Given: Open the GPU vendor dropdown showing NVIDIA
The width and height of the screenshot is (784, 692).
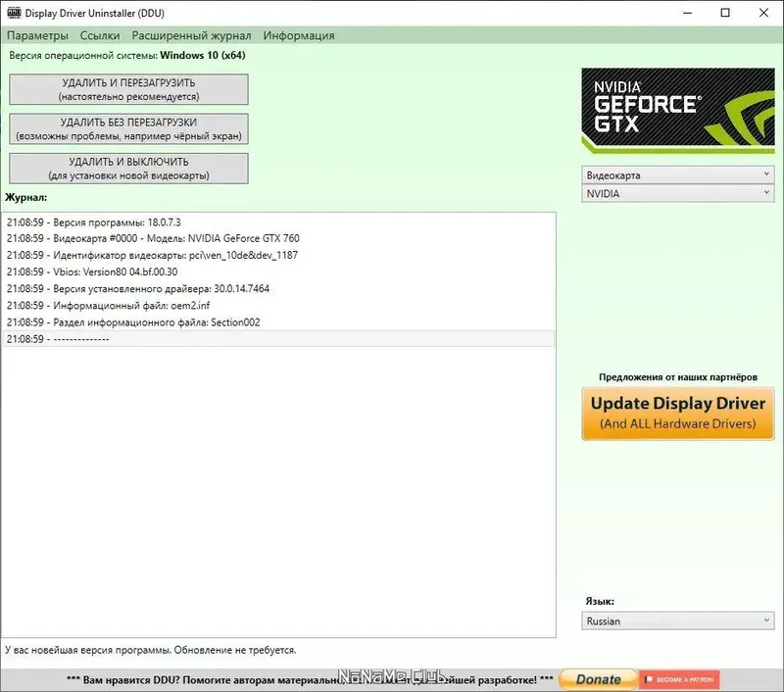Looking at the screenshot, I should [677, 193].
